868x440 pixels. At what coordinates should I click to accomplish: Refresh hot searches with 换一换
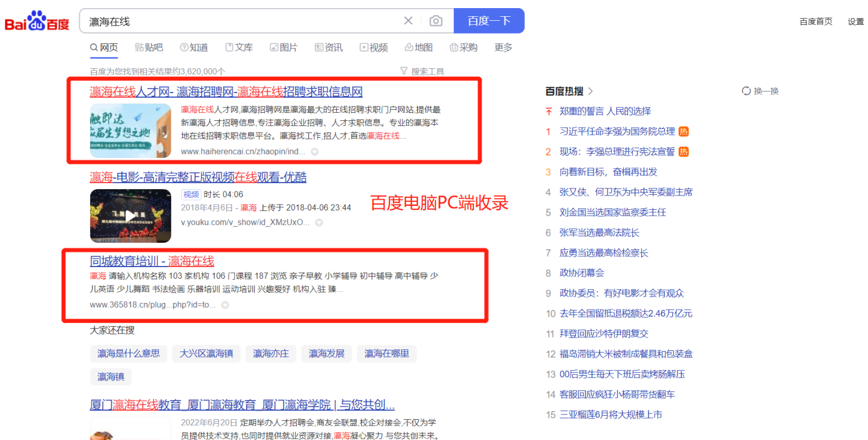760,91
